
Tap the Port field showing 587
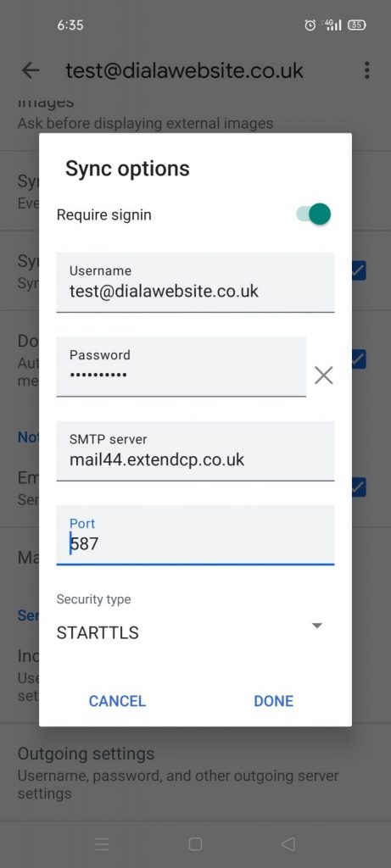[x=195, y=535]
